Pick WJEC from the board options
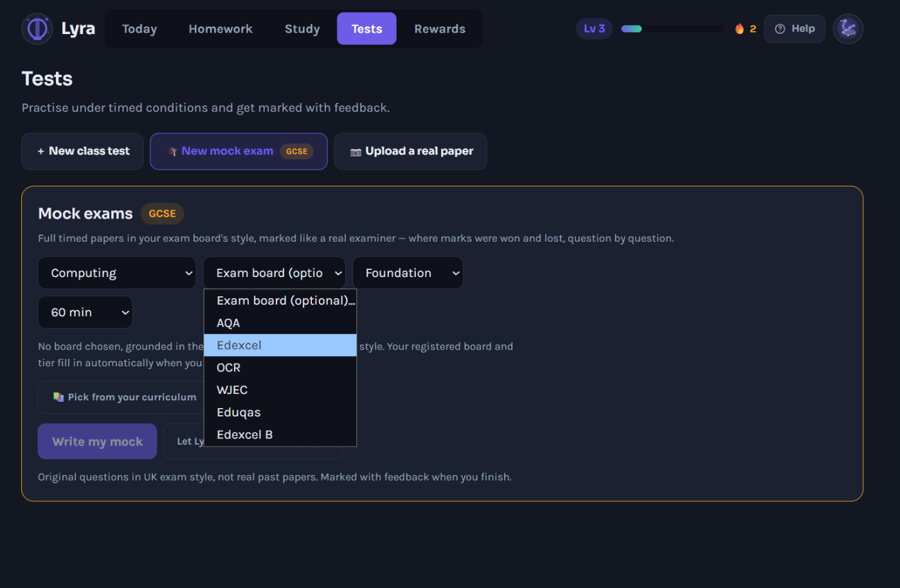The width and height of the screenshot is (900, 588). (x=280, y=390)
